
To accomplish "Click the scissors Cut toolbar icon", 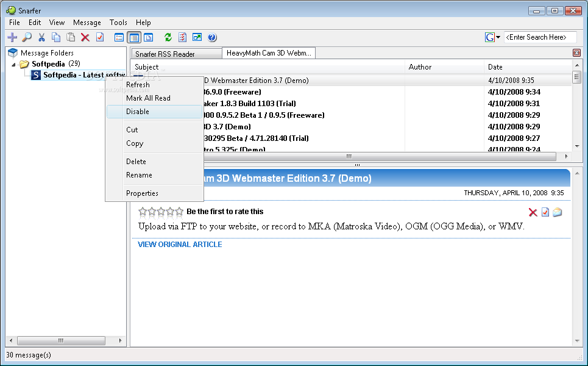I will [41, 37].
